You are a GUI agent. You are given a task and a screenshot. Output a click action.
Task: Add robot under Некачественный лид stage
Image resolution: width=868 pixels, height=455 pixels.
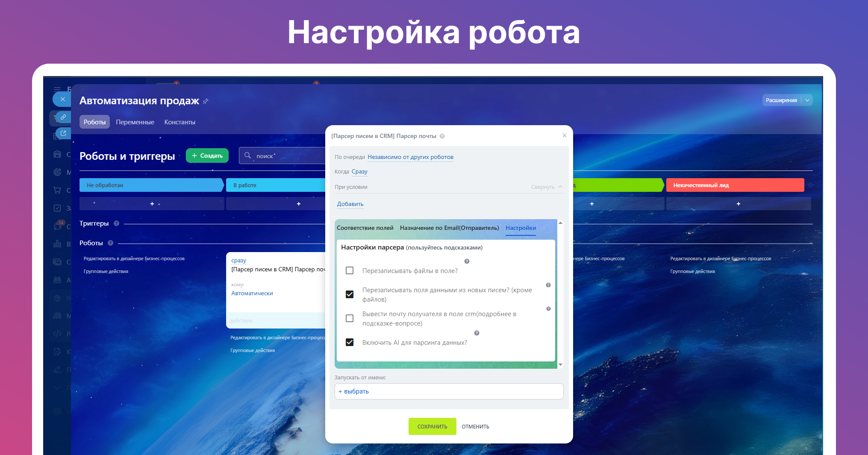(738, 204)
